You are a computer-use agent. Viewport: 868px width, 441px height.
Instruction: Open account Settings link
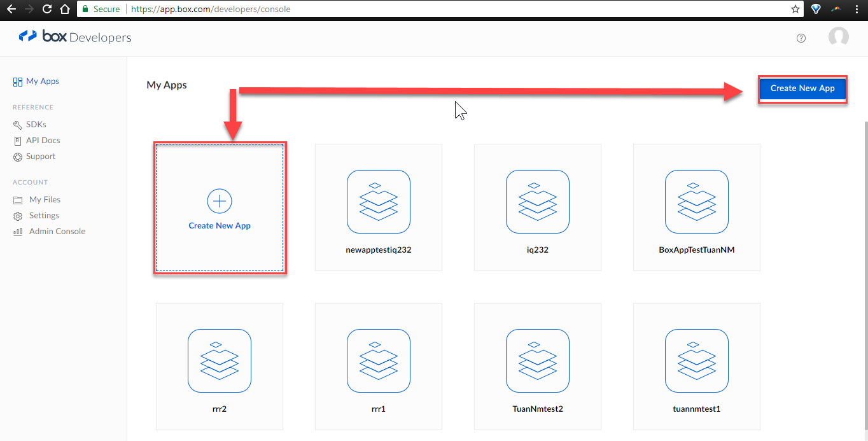click(44, 216)
